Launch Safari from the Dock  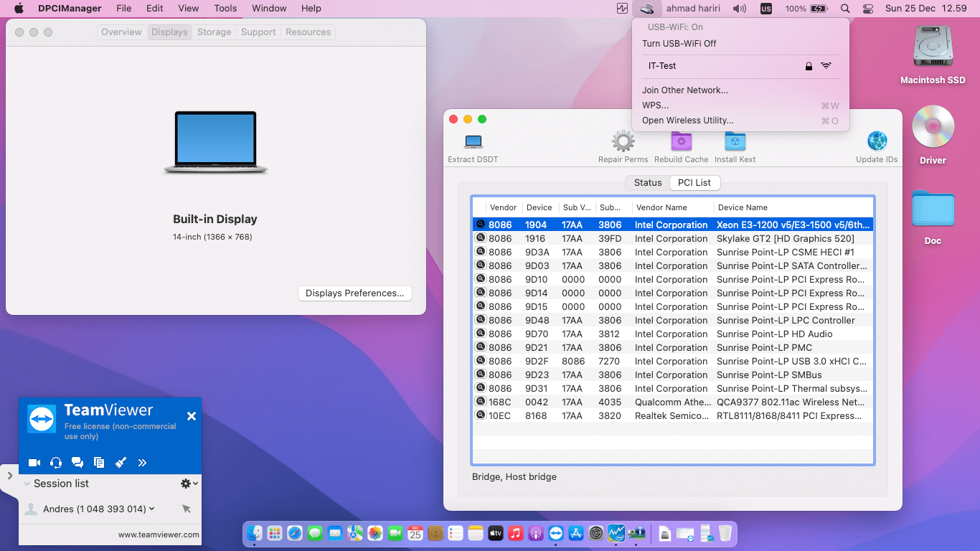[295, 533]
